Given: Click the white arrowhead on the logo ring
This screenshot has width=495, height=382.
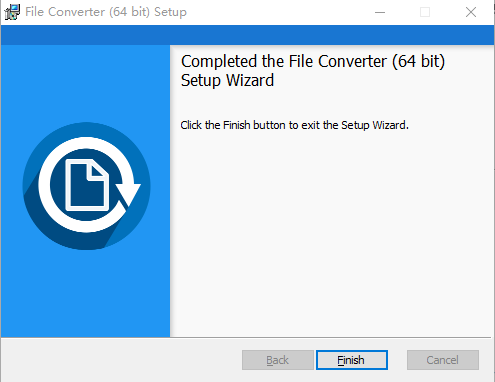Looking at the screenshot, I should [128, 195].
